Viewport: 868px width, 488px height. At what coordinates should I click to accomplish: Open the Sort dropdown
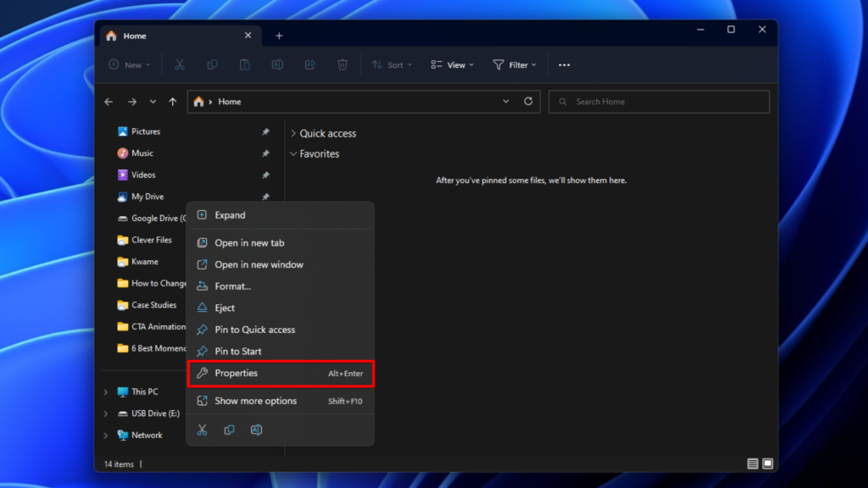[x=392, y=64]
